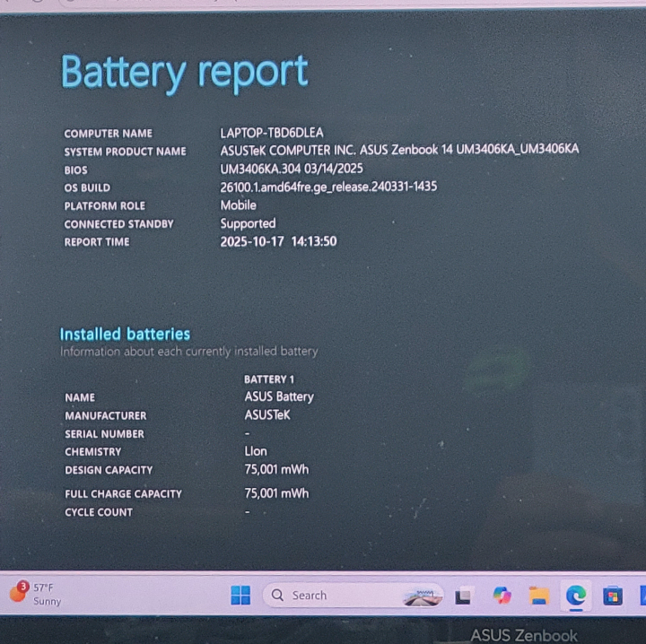Click the search highlight image in search box
Viewport: 646px width, 644px height.
click(x=422, y=596)
